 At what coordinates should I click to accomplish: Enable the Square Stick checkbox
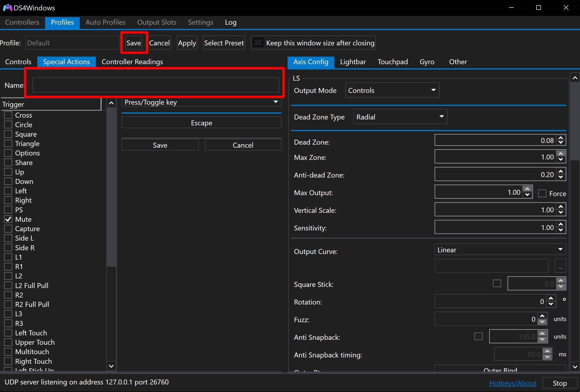pyautogui.click(x=497, y=283)
